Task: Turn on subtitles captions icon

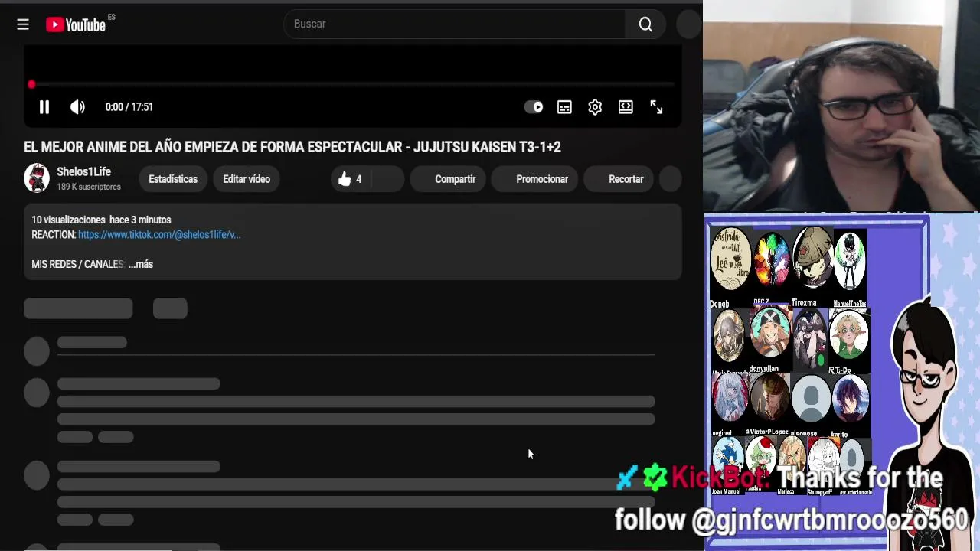Action: [x=564, y=107]
